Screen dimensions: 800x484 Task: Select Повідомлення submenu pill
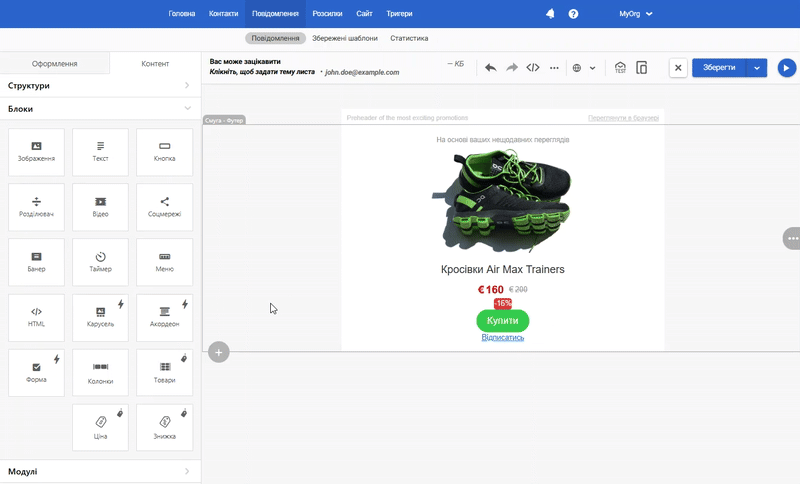tap(276, 38)
